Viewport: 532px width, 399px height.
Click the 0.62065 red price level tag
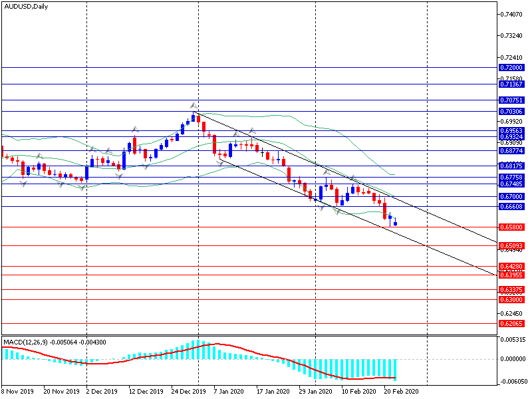511,323
